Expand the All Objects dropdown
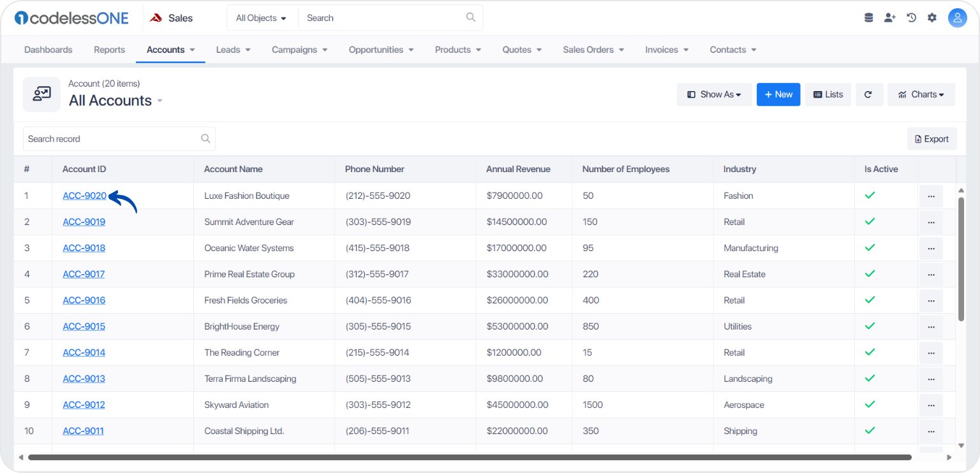This screenshot has height=473, width=980. click(x=262, y=18)
